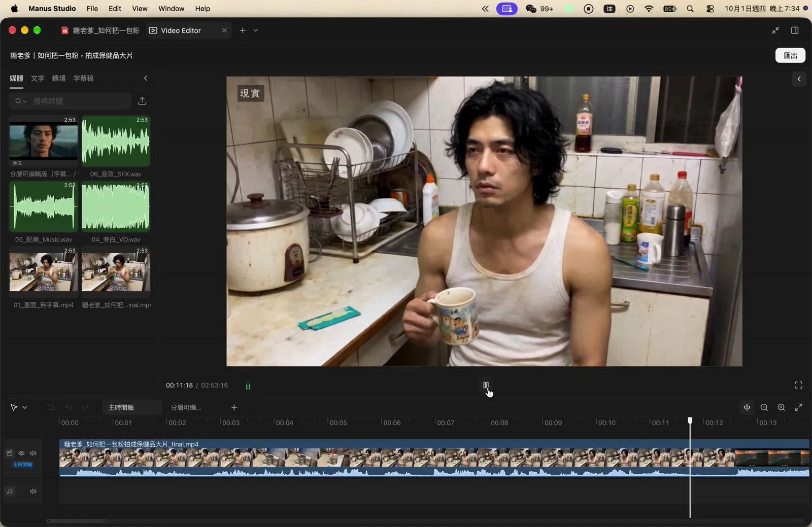This screenshot has width=812, height=527.
Task: Open the 分層可編... timeline tab
Action: (x=186, y=407)
